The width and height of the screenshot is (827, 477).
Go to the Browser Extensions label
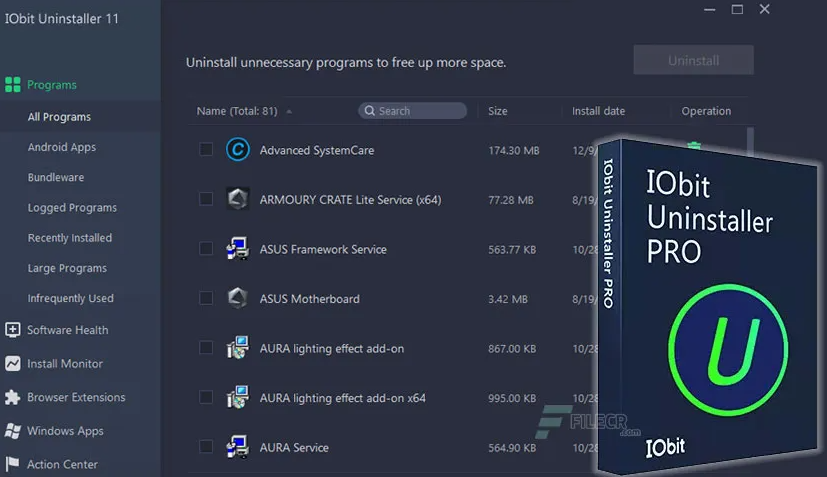coord(76,397)
